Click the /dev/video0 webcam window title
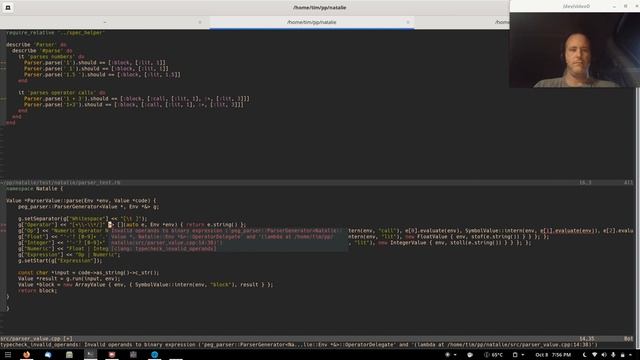This screenshot has height=360, width=640. pos(576,6)
